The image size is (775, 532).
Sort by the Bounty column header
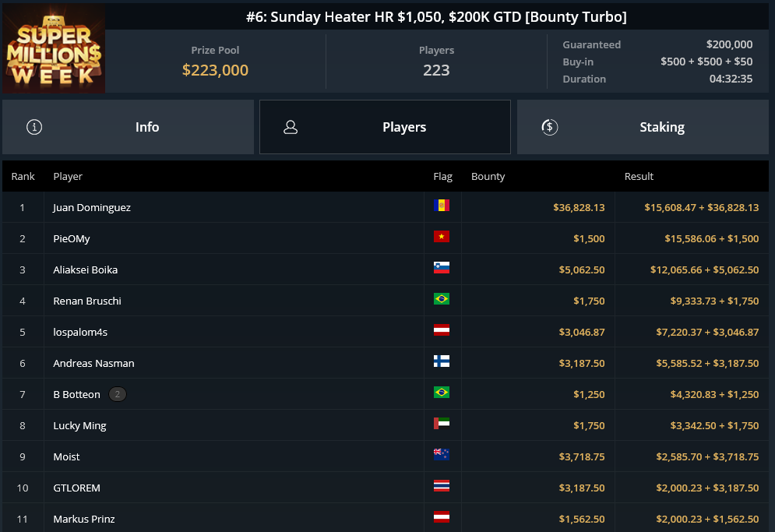tap(488, 177)
